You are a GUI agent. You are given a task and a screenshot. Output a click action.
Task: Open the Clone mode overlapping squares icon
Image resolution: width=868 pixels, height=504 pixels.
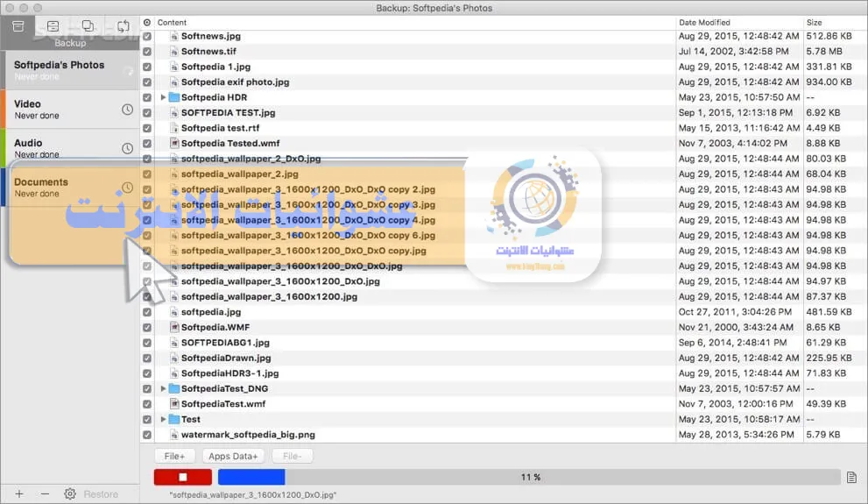click(x=88, y=26)
